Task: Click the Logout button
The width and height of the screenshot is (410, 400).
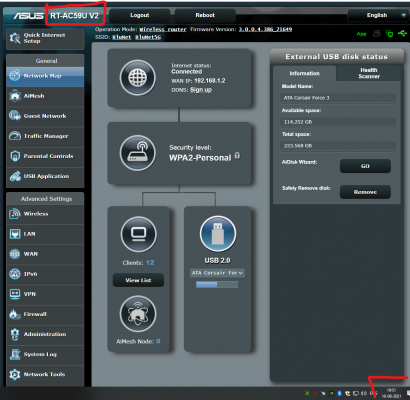Action: [x=140, y=15]
